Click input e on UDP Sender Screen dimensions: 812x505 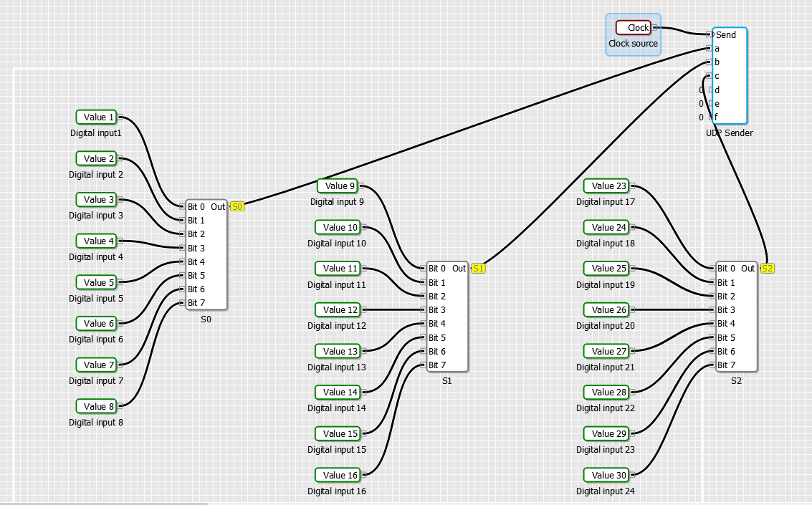point(717,103)
